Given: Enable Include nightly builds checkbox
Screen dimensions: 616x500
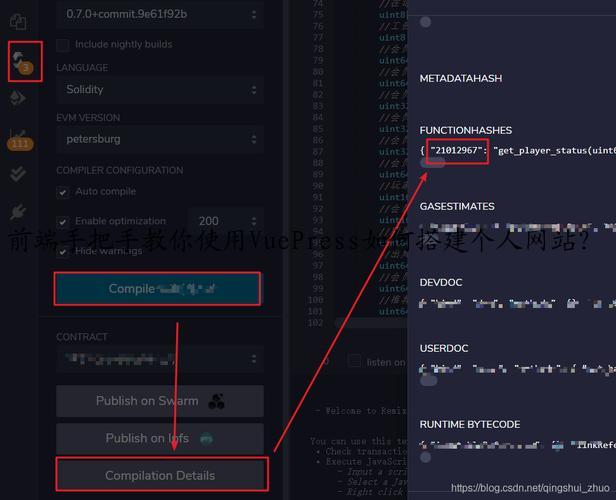Looking at the screenshot, I should tap(63, 44).
